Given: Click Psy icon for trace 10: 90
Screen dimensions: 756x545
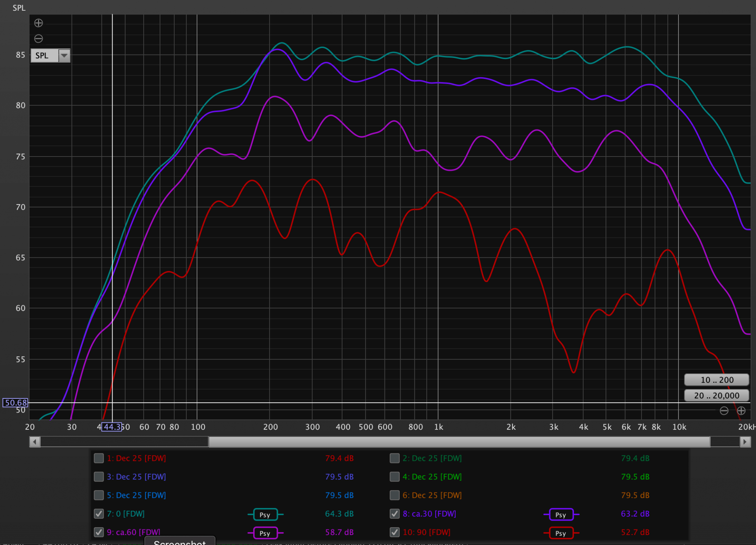Looking at the screenshot, I should tap(561, 533).
